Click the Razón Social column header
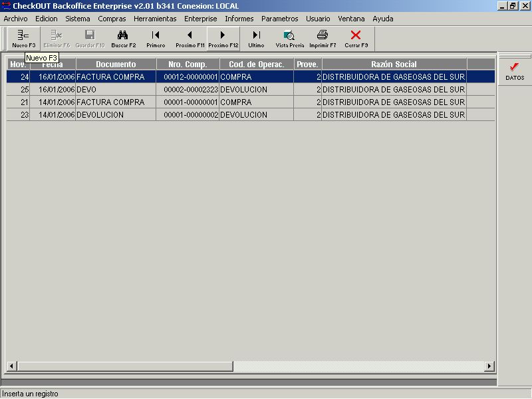This screenshot has width=532, height=399. (394, 64)
